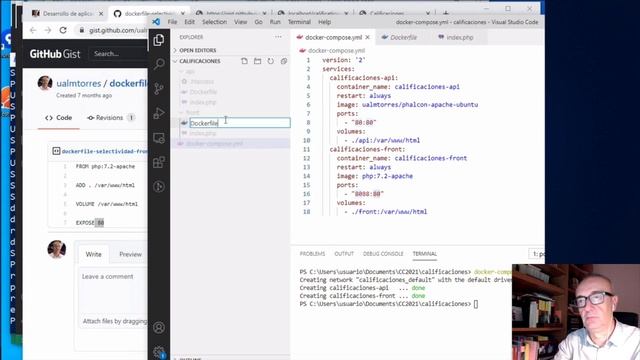Select the Terminal panel tab

(424, 254)
